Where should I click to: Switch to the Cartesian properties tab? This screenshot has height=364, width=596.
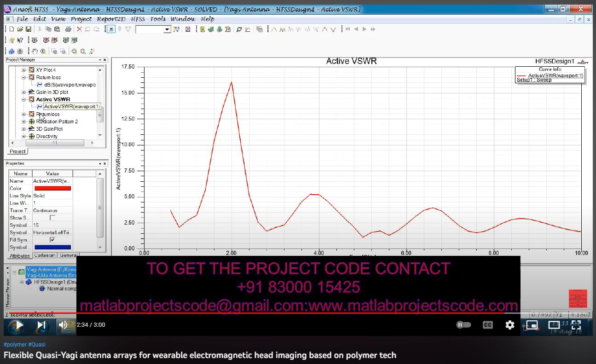(x=45, y=255)
